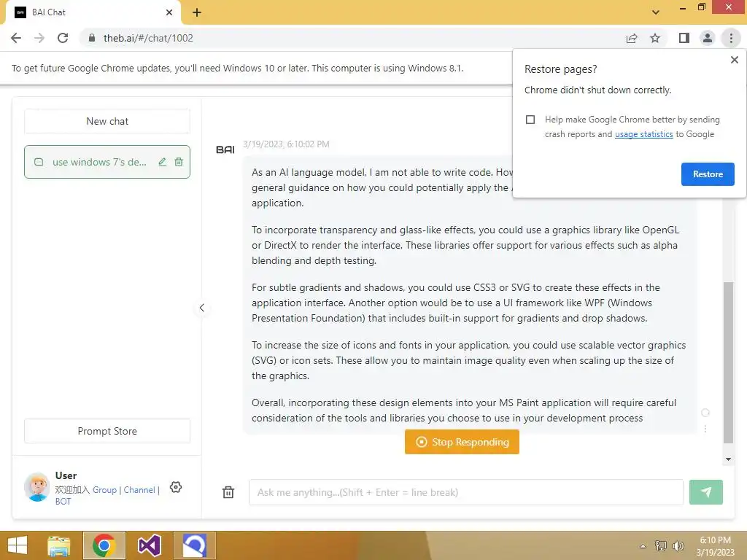This screenshot has height=560, width=747.
Task: Click the 'Restore pages?' heading
Action: (x=560, y=69)
